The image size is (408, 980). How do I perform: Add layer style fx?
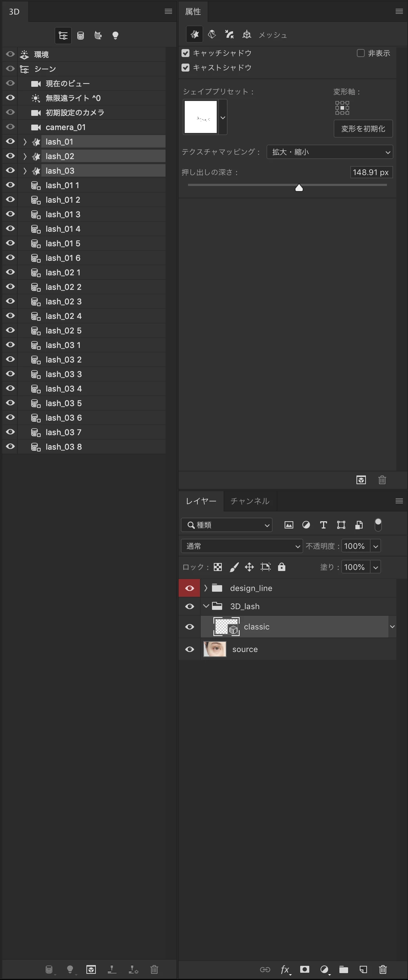(285, 969)
